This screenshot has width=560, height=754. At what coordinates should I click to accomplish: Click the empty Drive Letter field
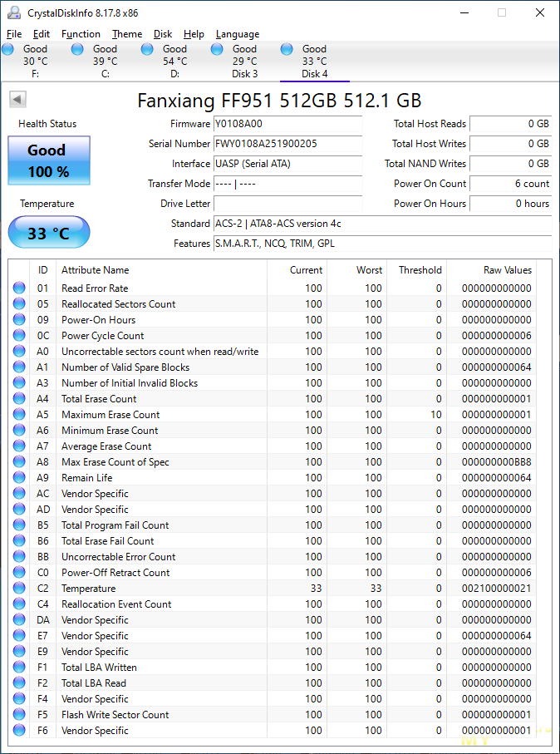287,204
